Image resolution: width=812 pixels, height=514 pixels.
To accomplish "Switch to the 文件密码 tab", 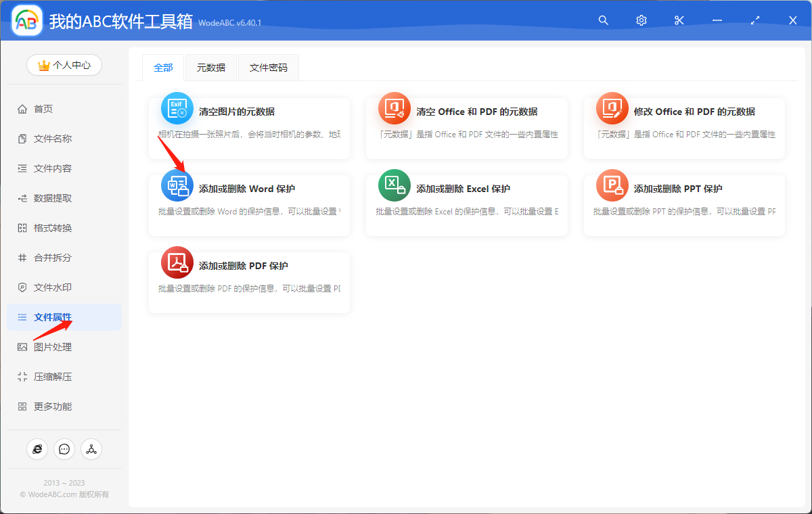I will point(268,68).
